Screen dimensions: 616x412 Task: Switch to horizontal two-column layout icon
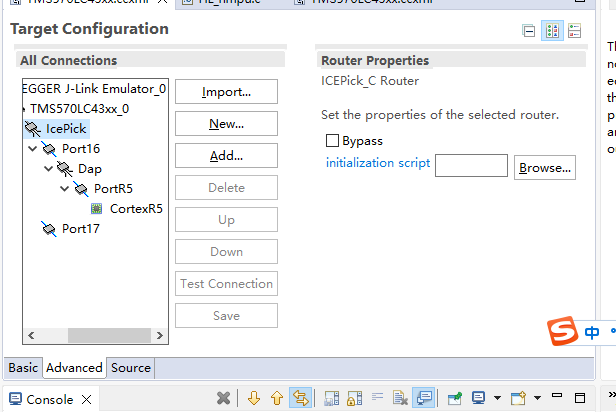pyautogui.click(x=552, y=31)
